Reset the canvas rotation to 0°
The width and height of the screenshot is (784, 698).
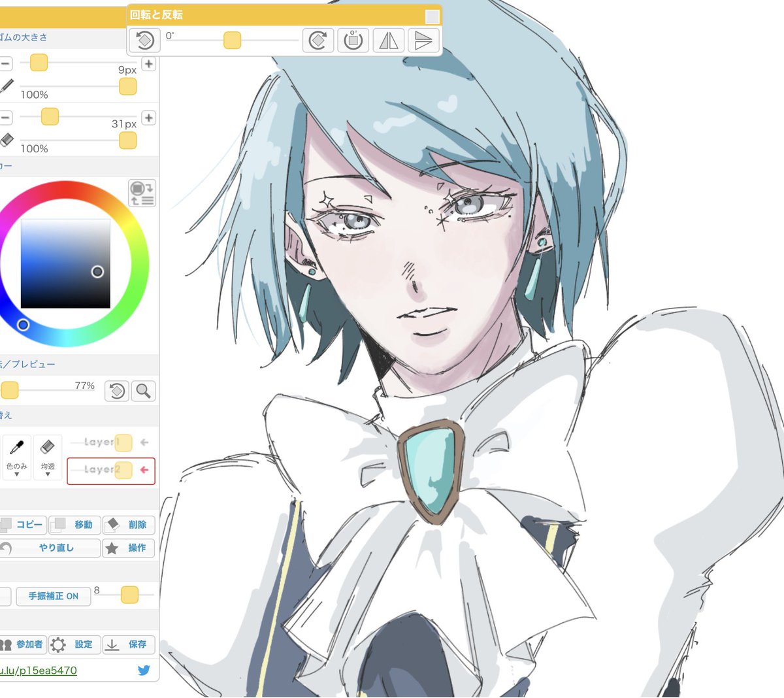tap(353, 41)
